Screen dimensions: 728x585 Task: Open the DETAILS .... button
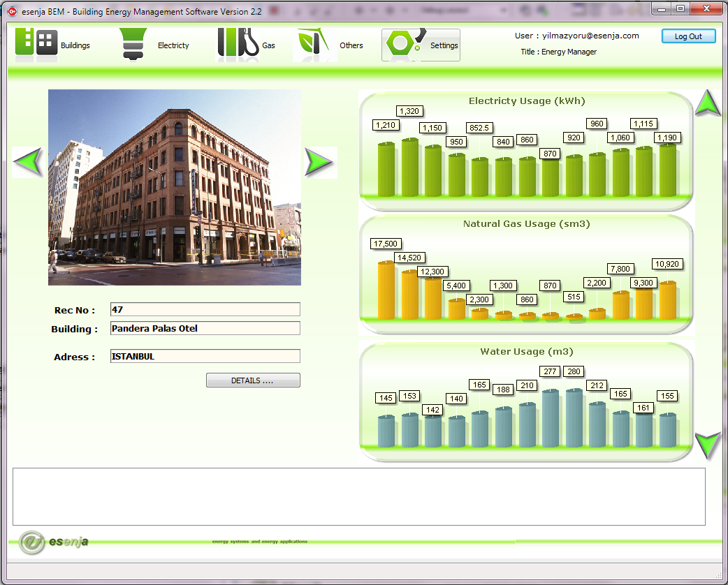pyautogui.click(x=253, y=380)
